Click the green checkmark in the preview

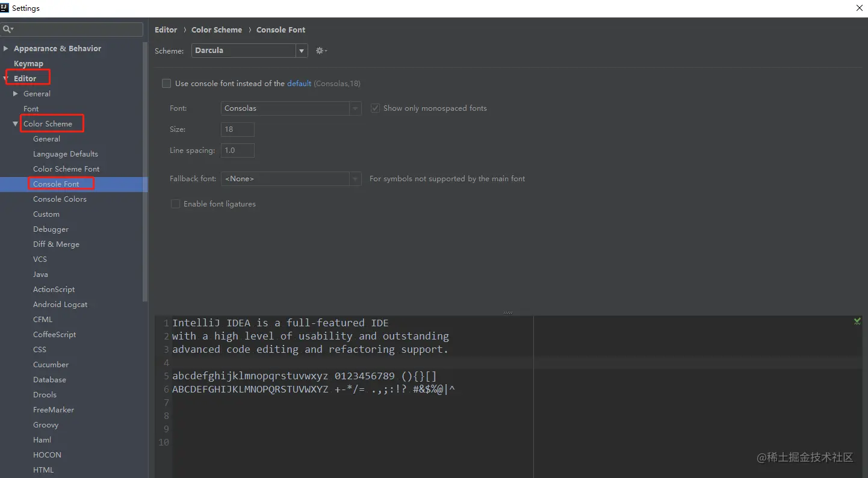[857, 321]
